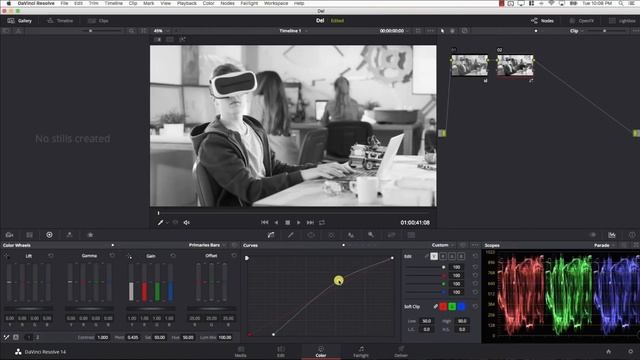Open the Key palette
This screenshot has width=640, height=360.
point(371,235)
